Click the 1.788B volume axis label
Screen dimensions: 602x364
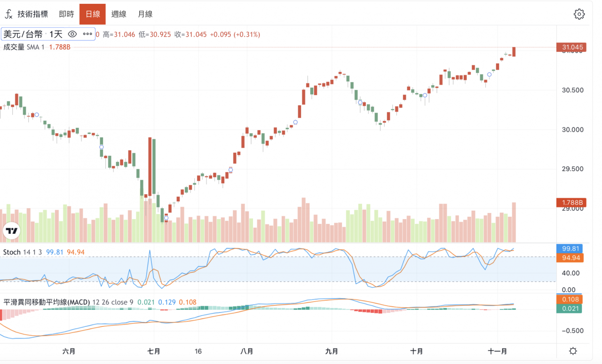coord(570,203)
